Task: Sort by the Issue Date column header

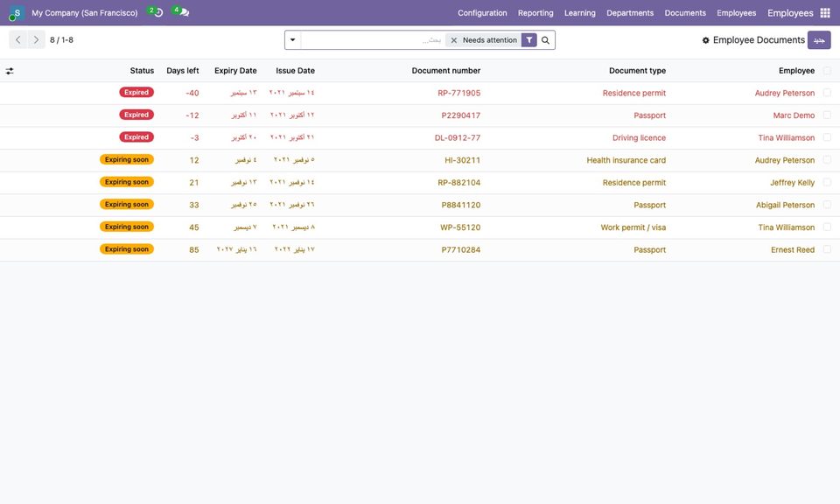Action: 295,71
